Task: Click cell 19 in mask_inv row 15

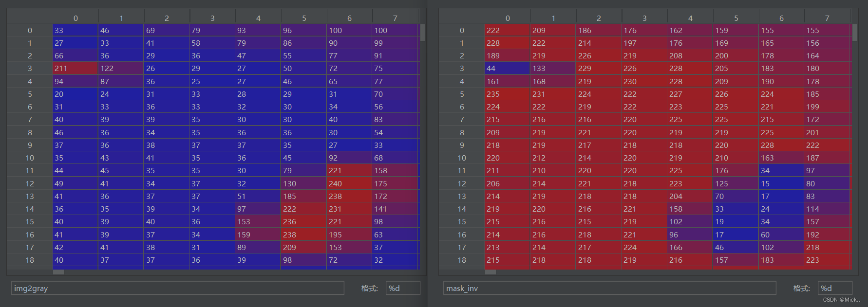Action: (736, 222)
